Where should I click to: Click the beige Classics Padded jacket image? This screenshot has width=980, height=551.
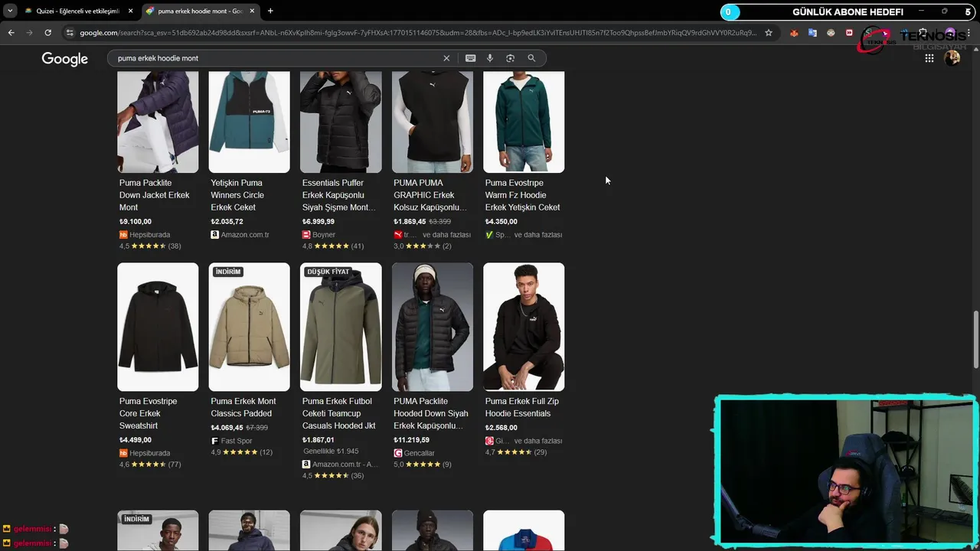(250, 327)
